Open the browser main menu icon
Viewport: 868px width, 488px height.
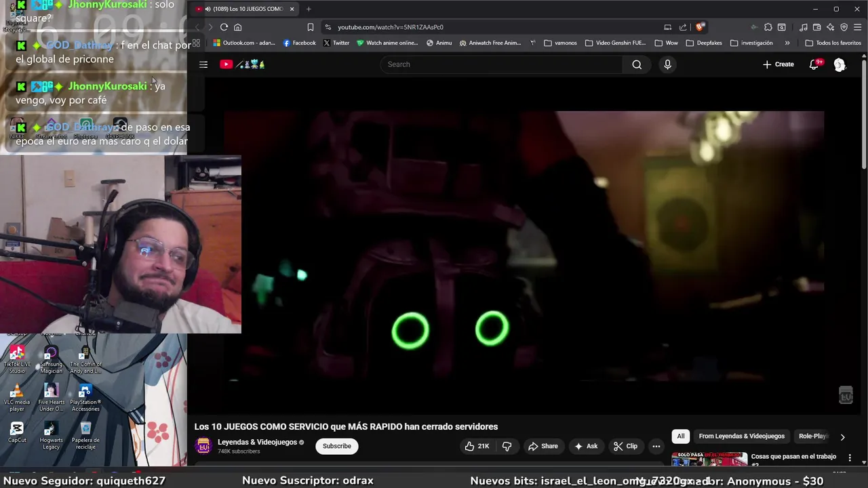click(857, 27)
